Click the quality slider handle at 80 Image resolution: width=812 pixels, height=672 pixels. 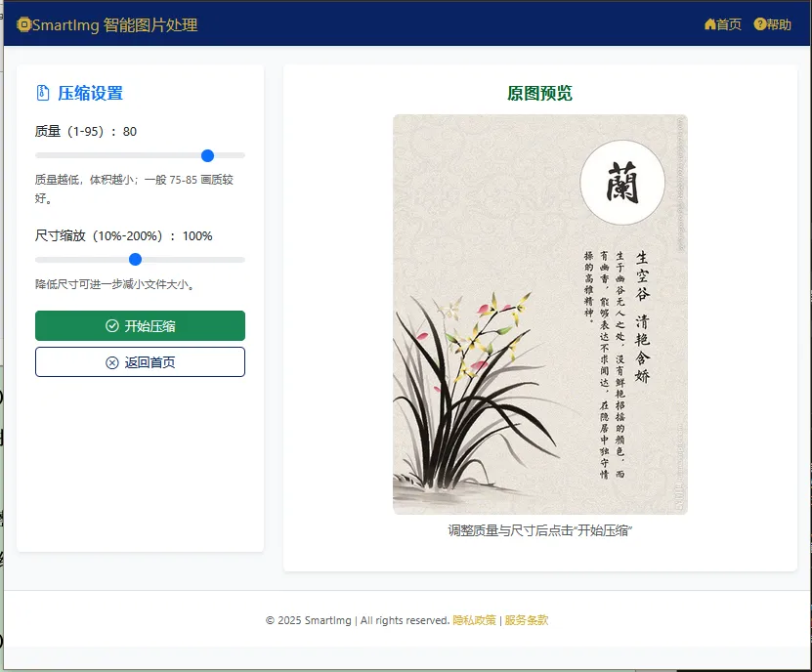[208, 155]
